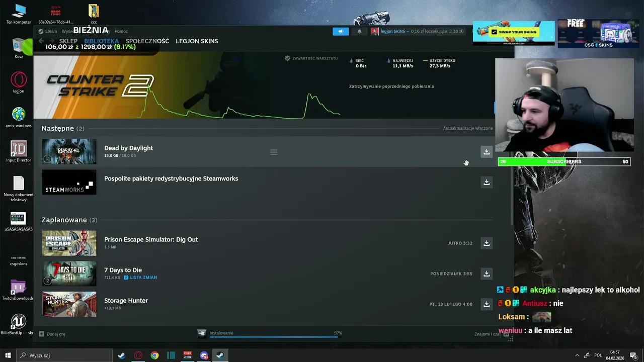
Task: Open Nowy dokument tekstowy file on desktop
Action: (19, 189)
